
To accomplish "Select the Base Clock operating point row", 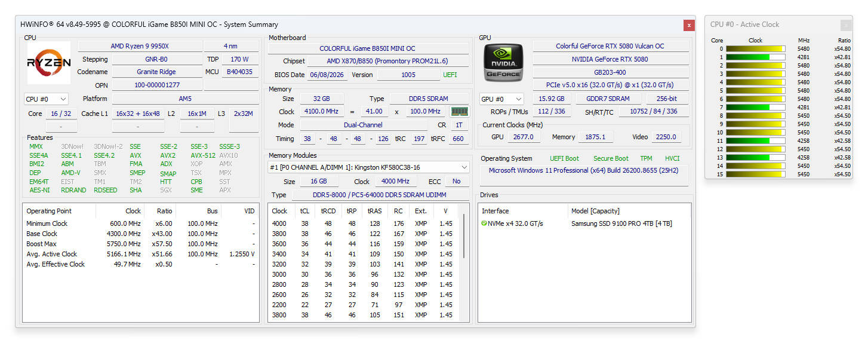I will pos(140,234).
